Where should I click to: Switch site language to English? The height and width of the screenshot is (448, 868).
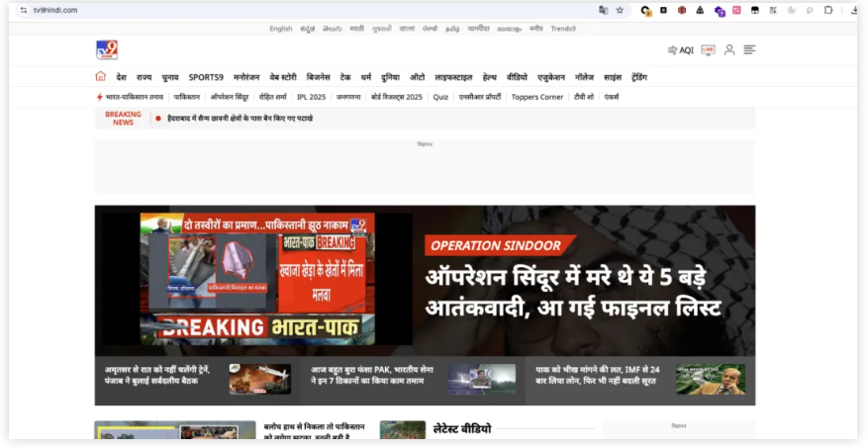[x=280, y=29]
